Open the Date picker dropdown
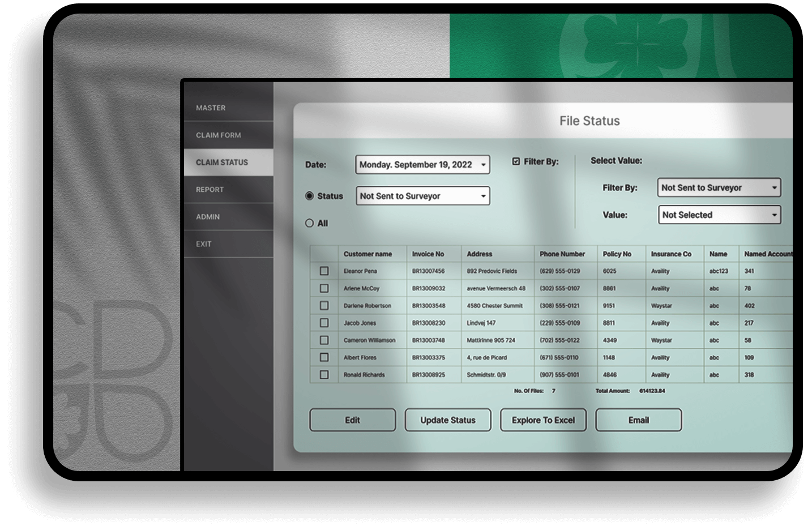The width and height of the screenshot is (812, 530). [x=422, y=165]
